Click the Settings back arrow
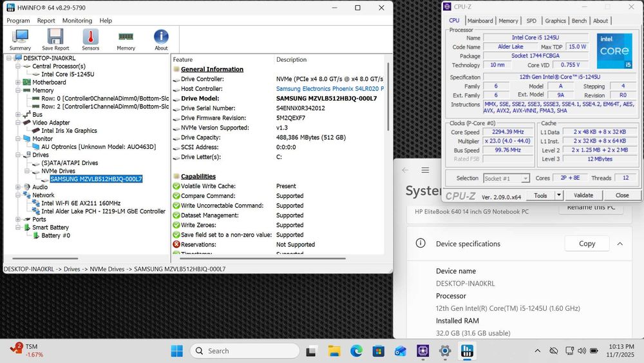This screenshot has width=644, height=363. tap(405, 170)
